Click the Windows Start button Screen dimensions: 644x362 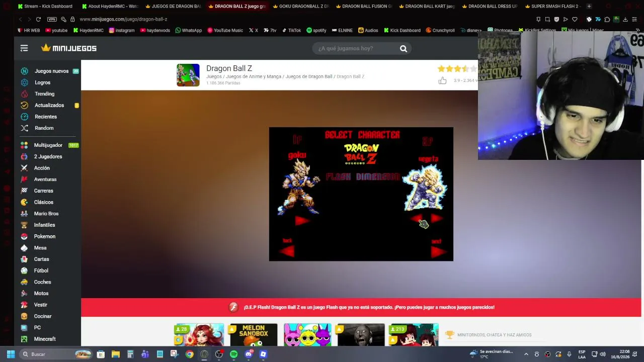[x=10, y=354]
